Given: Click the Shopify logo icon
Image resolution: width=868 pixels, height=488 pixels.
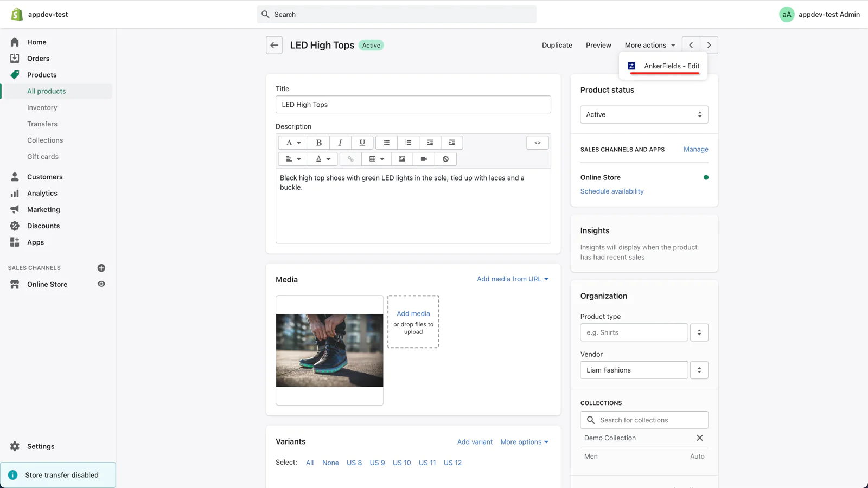Looking at the screenshot, I should [x=17, y=14].
